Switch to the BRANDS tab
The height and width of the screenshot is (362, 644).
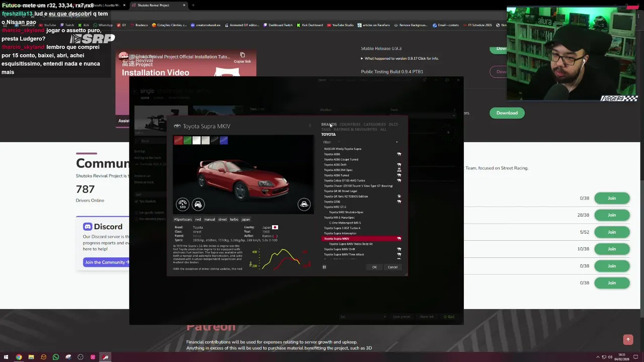coord(329,124)
